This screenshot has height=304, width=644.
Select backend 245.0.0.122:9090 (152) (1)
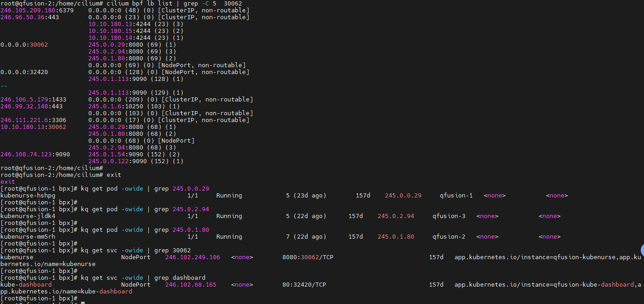coord(135,161)
